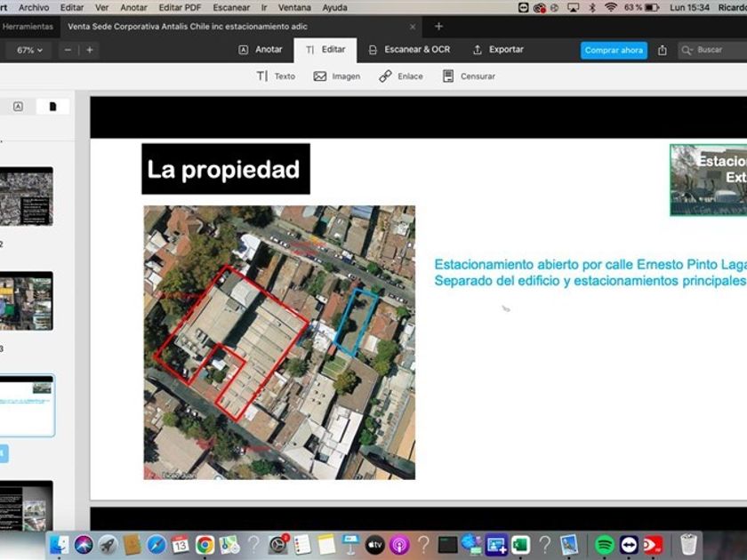
Task: Select page 2 thumbnail in sidebar
Action: 26,196
